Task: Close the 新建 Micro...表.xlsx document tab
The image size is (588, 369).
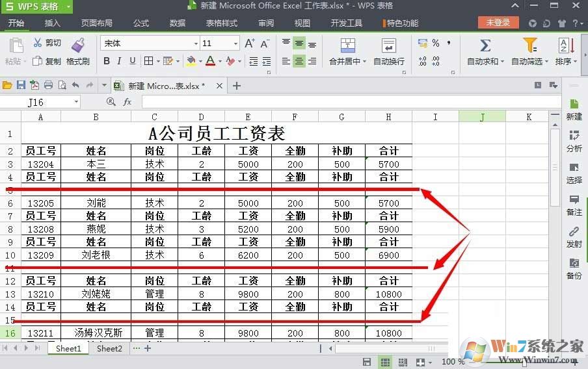Action: 219,86
